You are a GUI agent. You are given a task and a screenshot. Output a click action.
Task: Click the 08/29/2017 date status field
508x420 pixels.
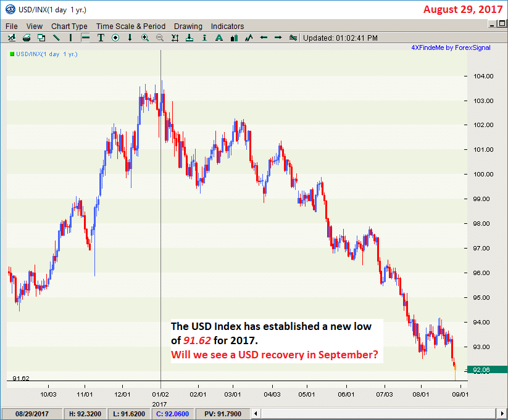point(31,414)
